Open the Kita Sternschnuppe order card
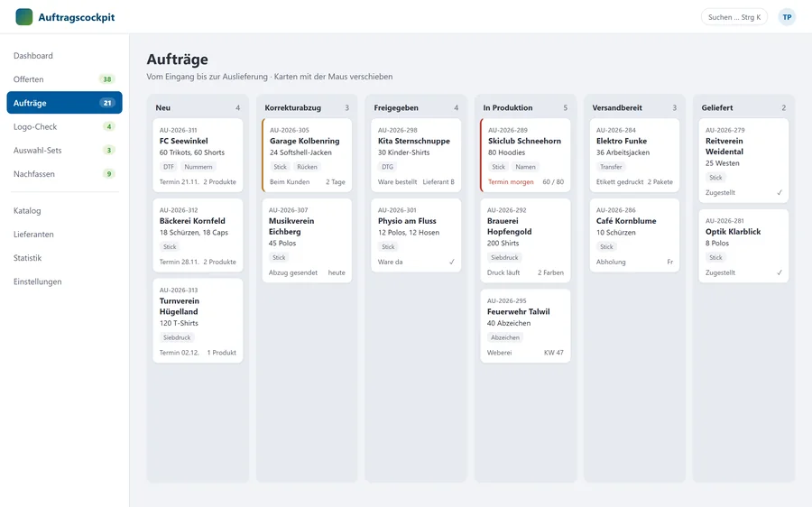This screenshot has height=507, width=812. 416,155
